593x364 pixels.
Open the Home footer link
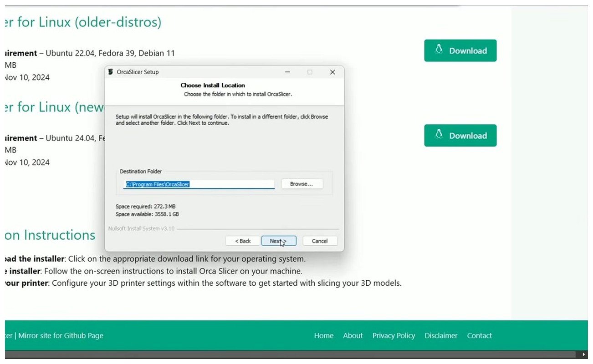point(324,335)
